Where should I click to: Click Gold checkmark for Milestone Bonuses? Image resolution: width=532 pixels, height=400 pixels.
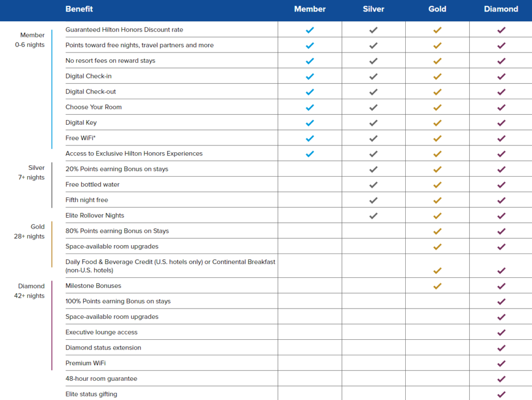(437, 286)
